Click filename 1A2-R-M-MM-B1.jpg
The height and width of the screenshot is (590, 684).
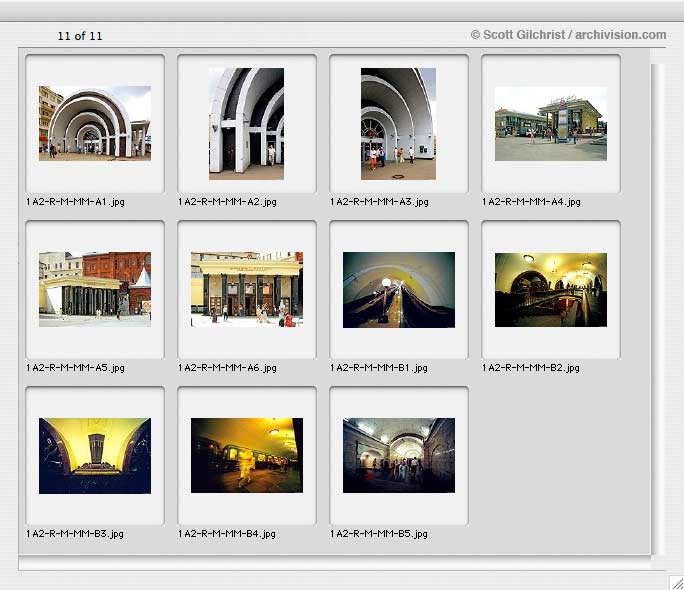tap(379, 368)
